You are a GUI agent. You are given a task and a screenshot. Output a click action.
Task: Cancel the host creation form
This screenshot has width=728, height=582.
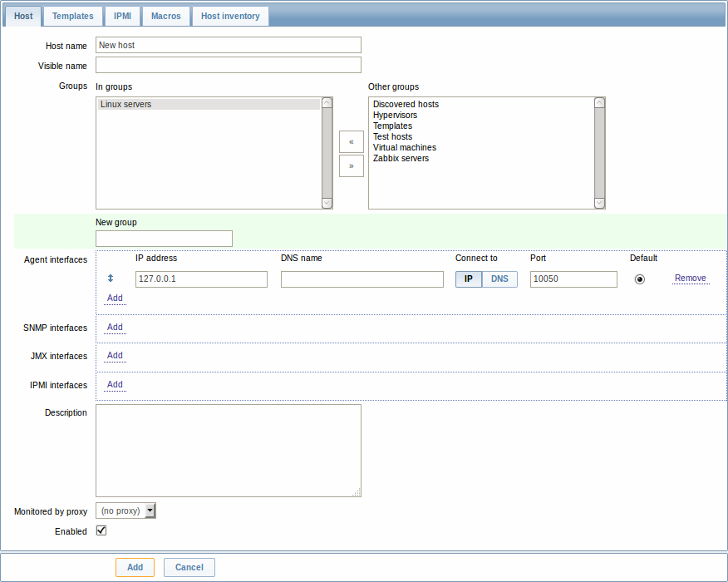pos(189,567)
